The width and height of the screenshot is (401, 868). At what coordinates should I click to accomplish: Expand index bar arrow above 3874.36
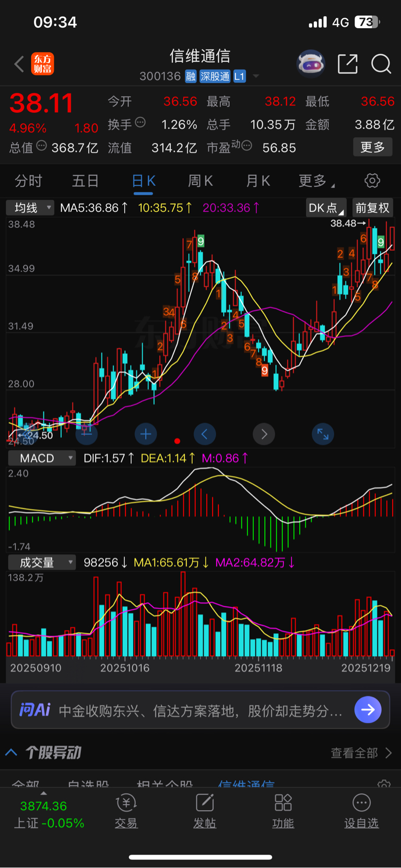[43, 793]
